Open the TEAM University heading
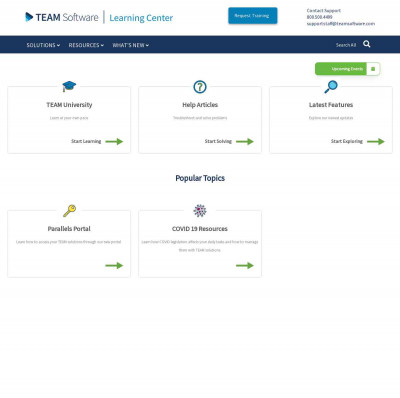 (x=69, y=105)
